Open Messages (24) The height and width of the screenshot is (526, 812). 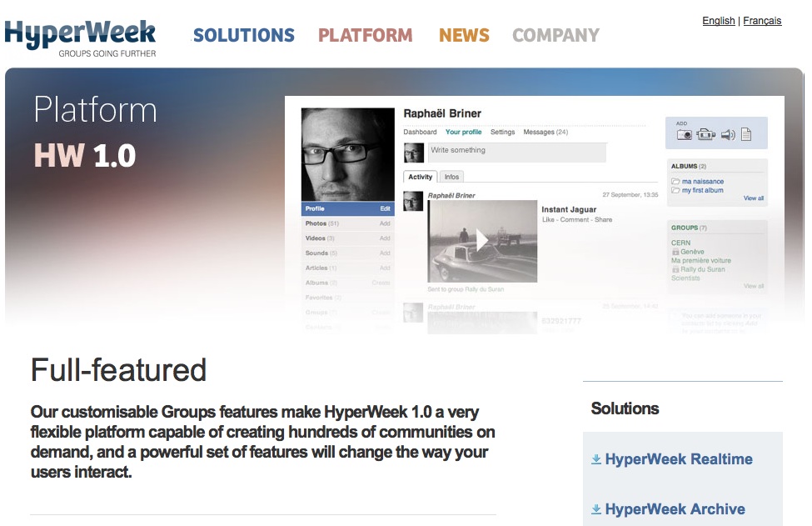point(545,133)
